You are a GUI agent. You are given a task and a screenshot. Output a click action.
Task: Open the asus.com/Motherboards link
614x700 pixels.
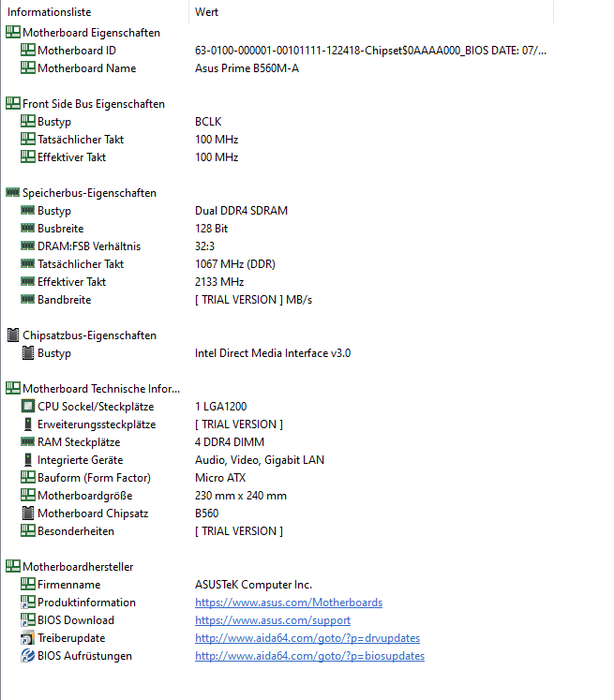tap(289, 603)
